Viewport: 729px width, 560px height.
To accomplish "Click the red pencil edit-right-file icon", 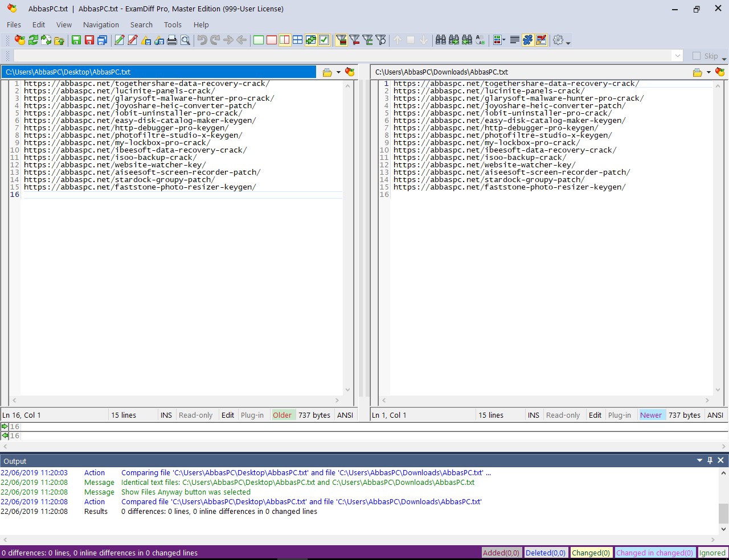I will coord(133,40).
